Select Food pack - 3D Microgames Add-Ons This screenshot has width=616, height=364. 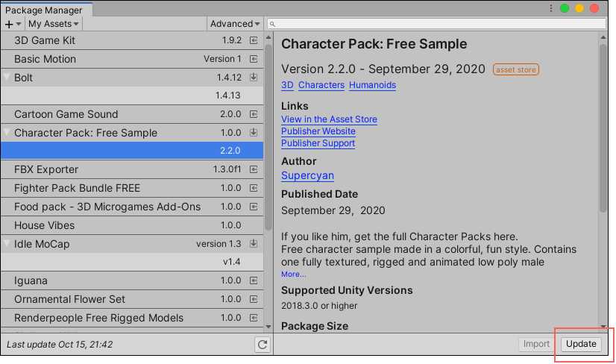[132, 207]
